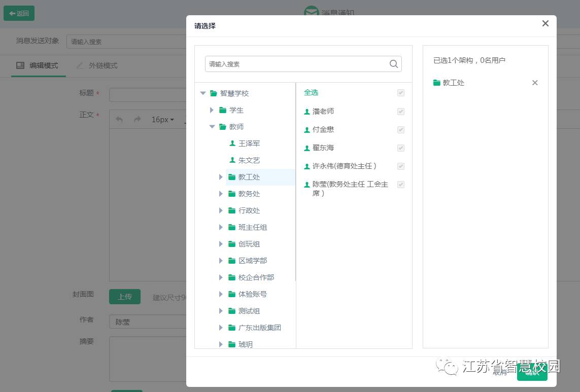Click the 作者 field containing 陈莹
The height and width of the screenshot is (392, 580).
point(148,322)
